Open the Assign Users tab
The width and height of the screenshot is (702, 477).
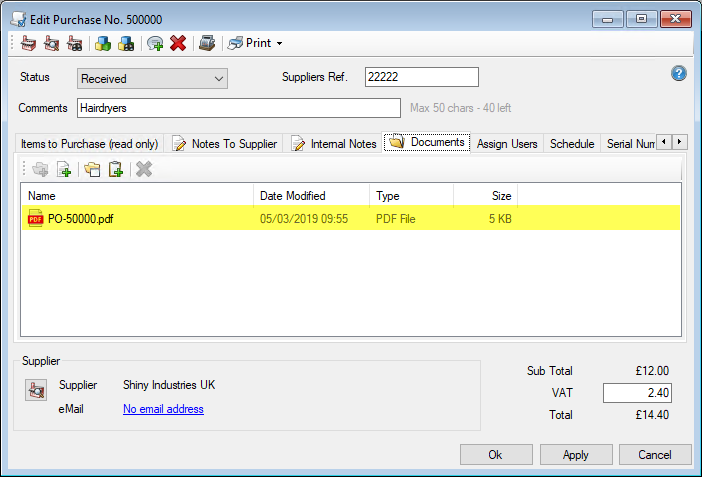(507, 144)
